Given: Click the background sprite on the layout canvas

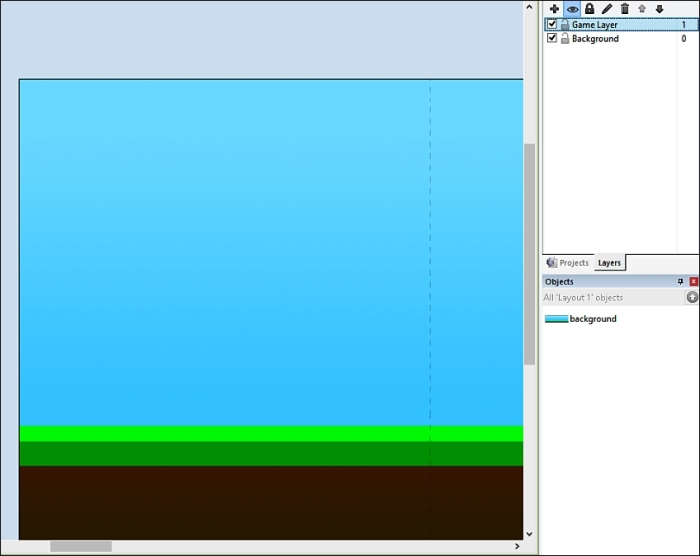Looking at the screenshot, I should (271, 309).
